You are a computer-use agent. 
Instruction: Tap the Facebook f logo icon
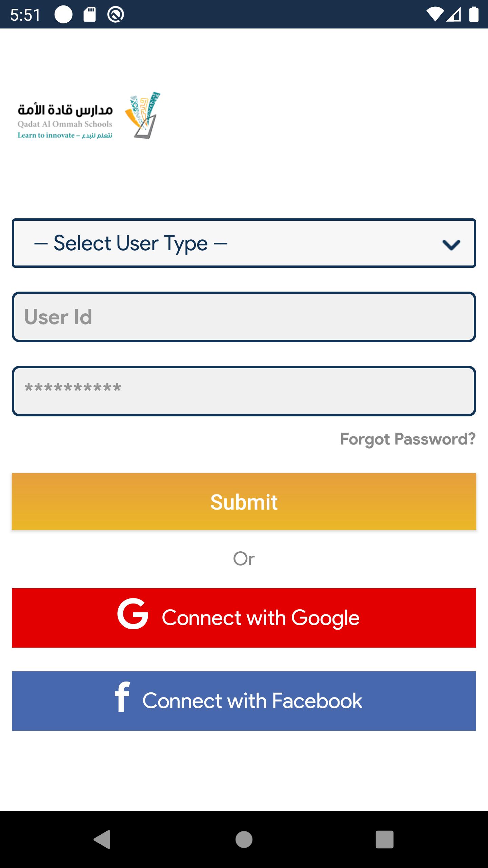point(122,696)
